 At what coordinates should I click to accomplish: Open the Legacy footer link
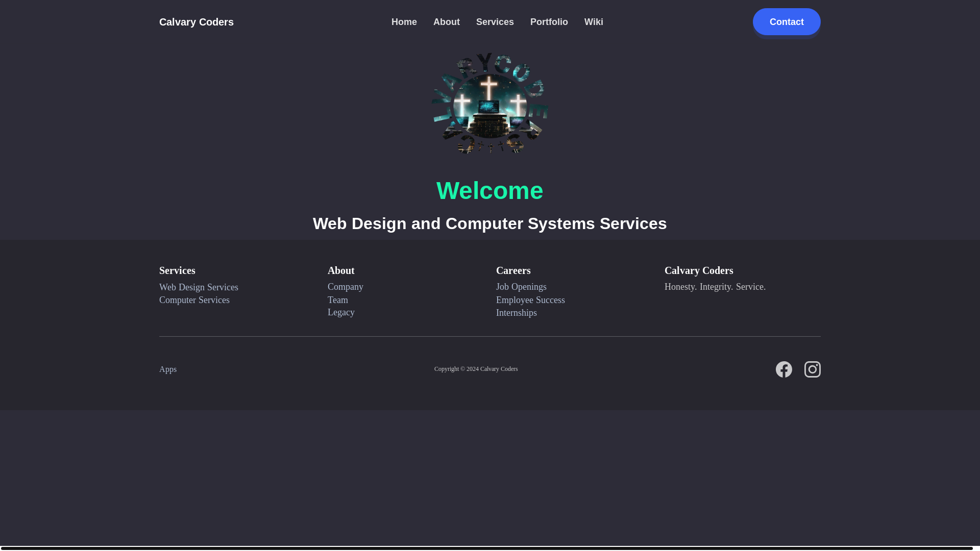click(x=341, y=312)
